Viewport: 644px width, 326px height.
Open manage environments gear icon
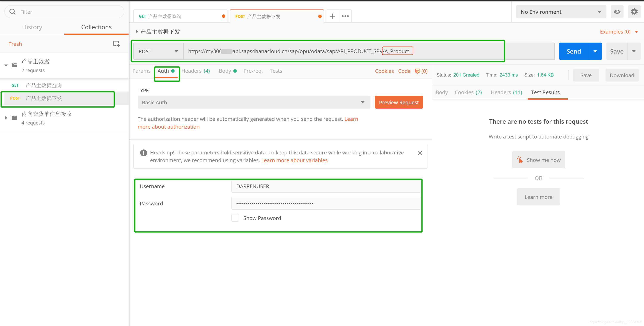click(x=634, y=12)
